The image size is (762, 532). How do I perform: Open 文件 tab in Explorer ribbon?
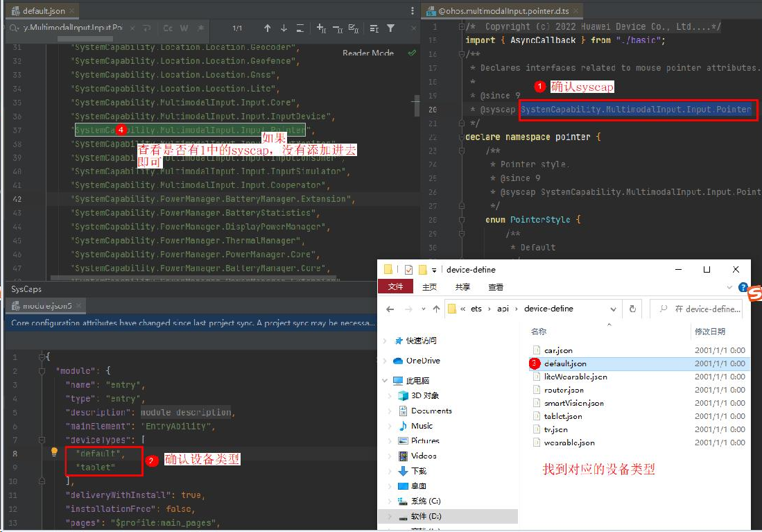(395, 286)
